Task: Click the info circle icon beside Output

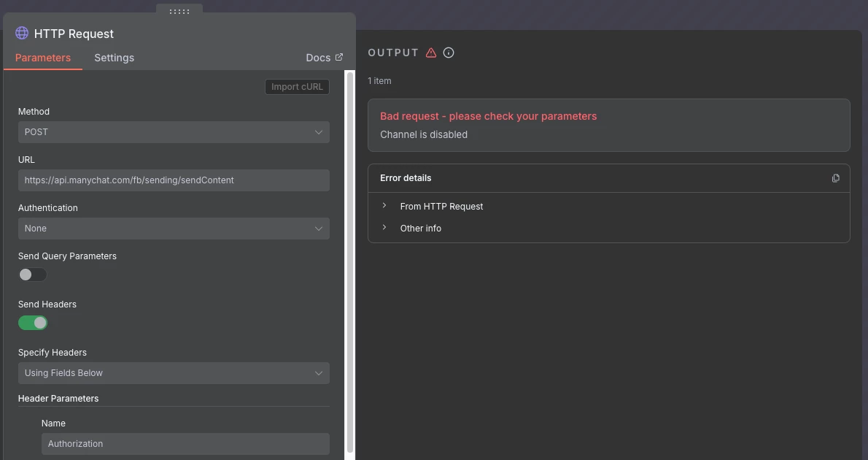Action: tap(449, 53)
